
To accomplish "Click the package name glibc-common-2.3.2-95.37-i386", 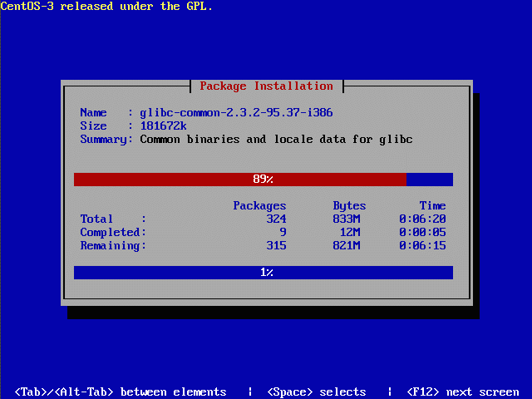I will [236, 113].
